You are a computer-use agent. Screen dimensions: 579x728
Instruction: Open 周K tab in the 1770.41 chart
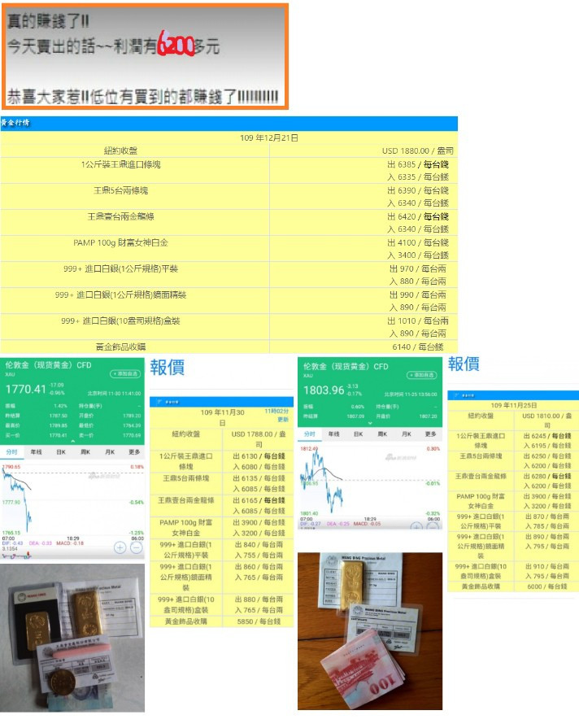tap(85, 452)
